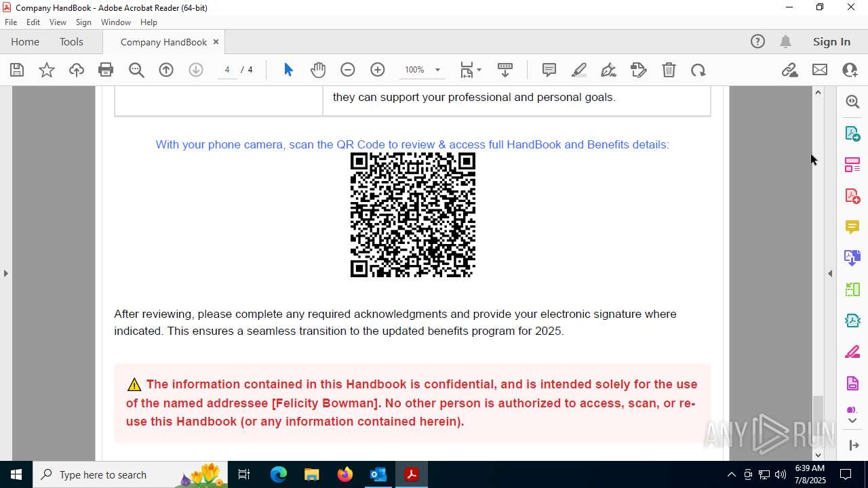Screen dimensions: 868x488
Task: Close the Company HandBook tab
Action: pyautogui.click(x=216, y=41)
